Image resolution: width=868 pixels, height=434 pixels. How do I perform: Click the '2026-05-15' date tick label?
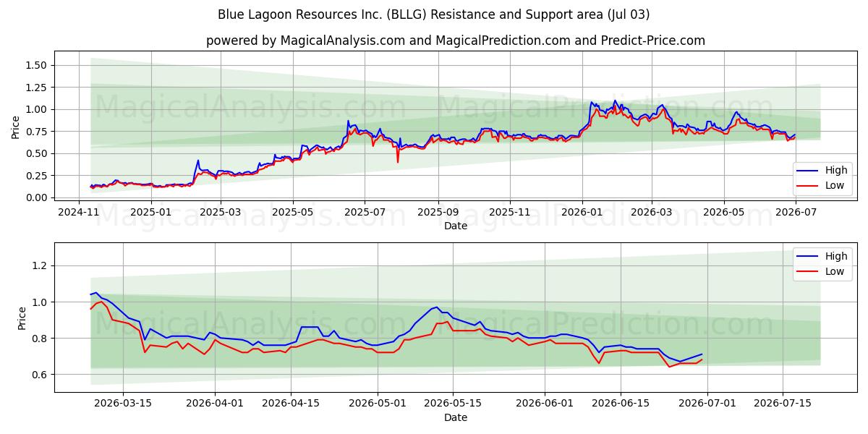tap(453, 404)
